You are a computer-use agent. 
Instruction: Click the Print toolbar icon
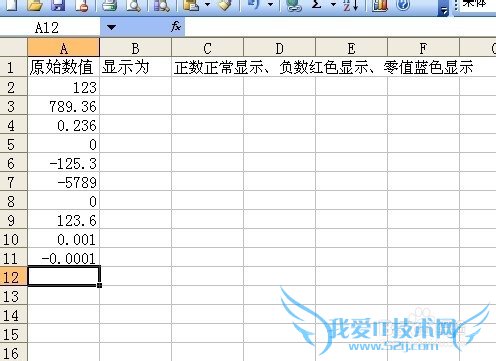(109, 5)
